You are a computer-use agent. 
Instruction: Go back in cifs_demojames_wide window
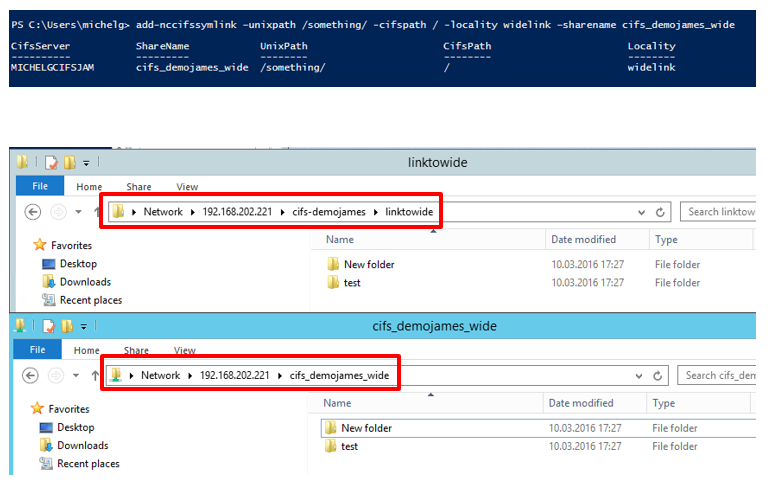[30, 376]
